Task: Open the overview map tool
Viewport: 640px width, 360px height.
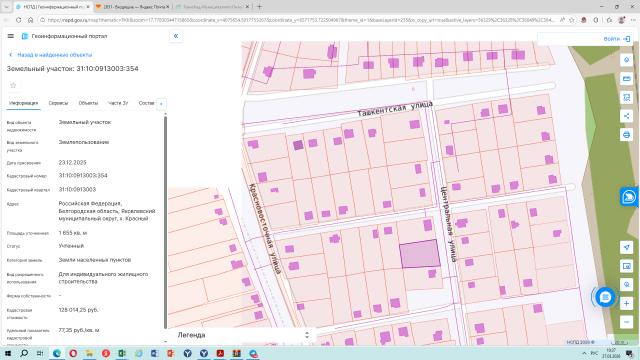Action: (627, 266)
